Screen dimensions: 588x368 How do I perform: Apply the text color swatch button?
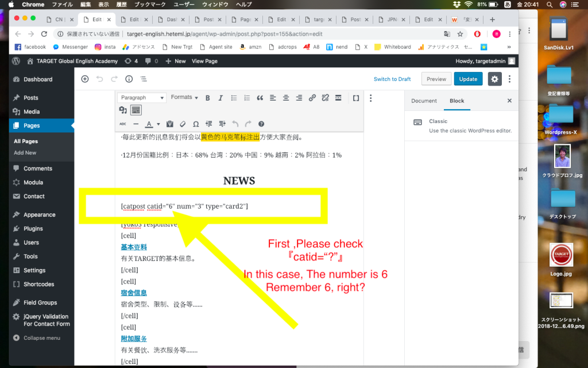[x=149, y=124]
